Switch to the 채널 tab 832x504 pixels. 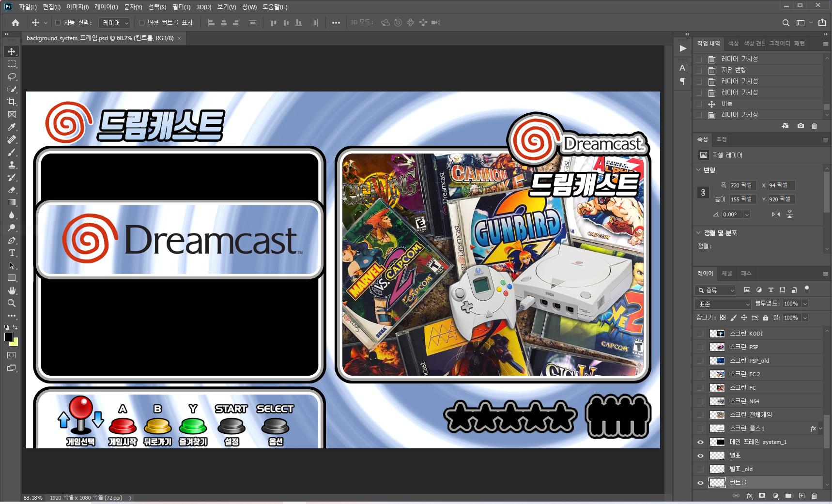[726, 274]
